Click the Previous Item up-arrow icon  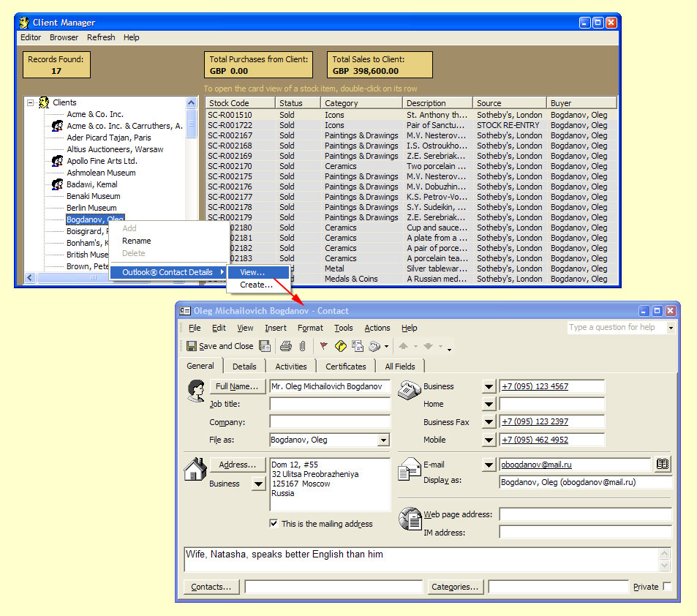click(x=403, y=346)
